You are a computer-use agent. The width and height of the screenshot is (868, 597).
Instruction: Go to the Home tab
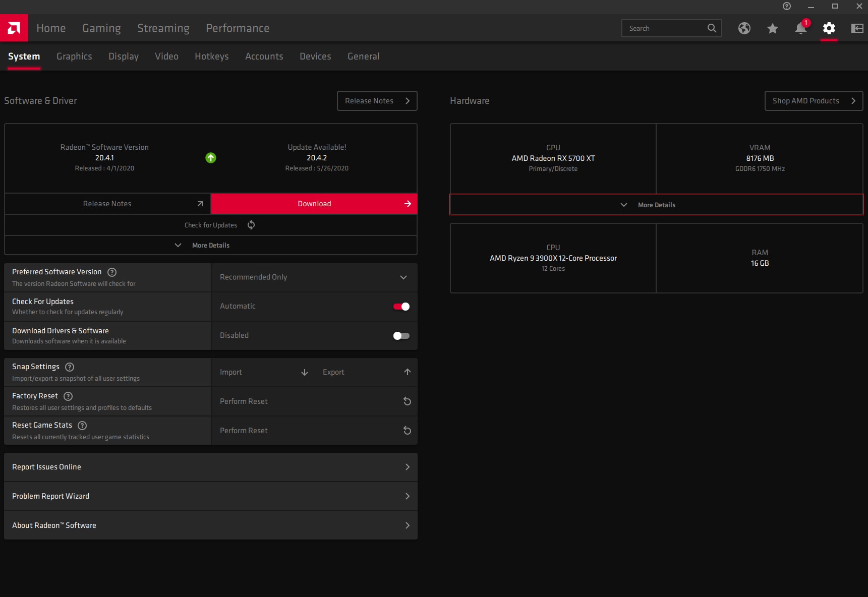click(x=51, y=28)
